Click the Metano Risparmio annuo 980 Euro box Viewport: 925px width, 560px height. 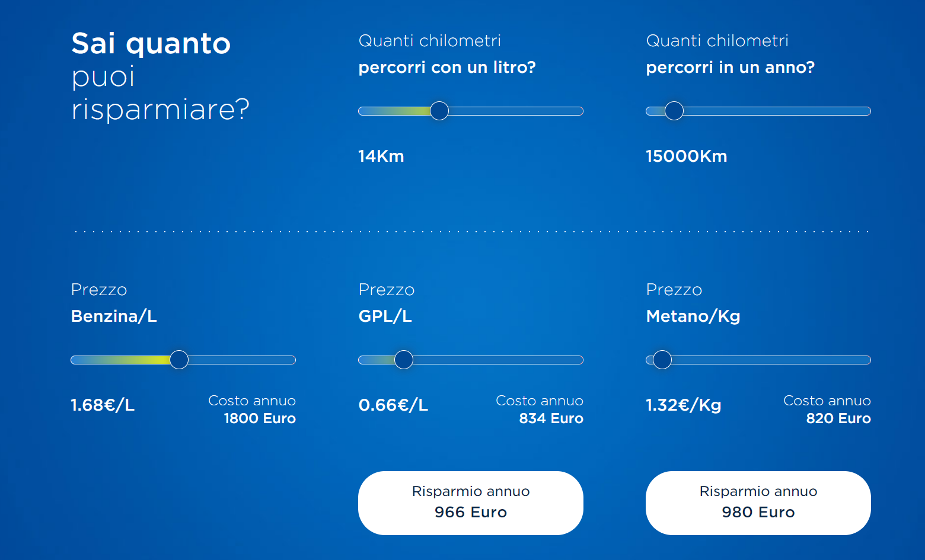pos(758,503)
